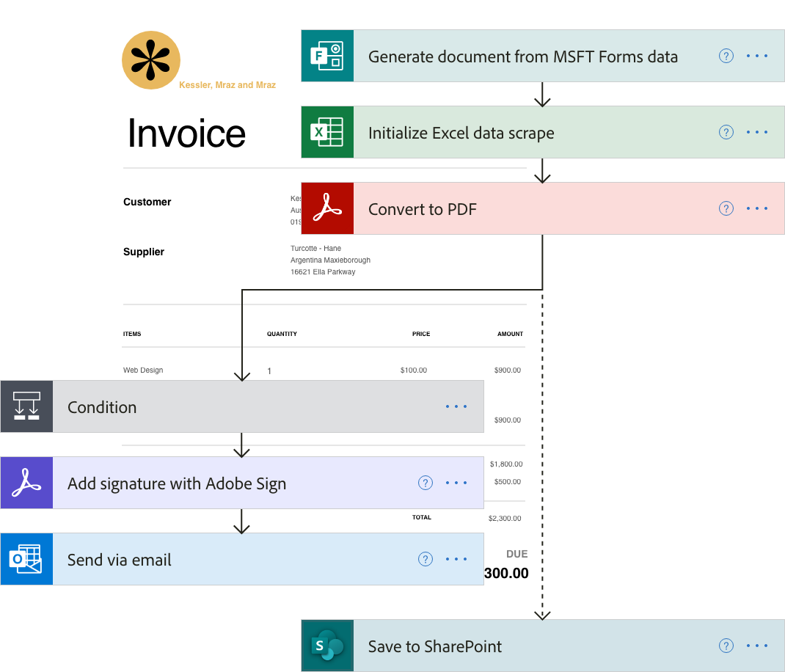The height and width of the screenshot is (672, 785).
Task: Open help for Generate document step
Action: (726, 56)
